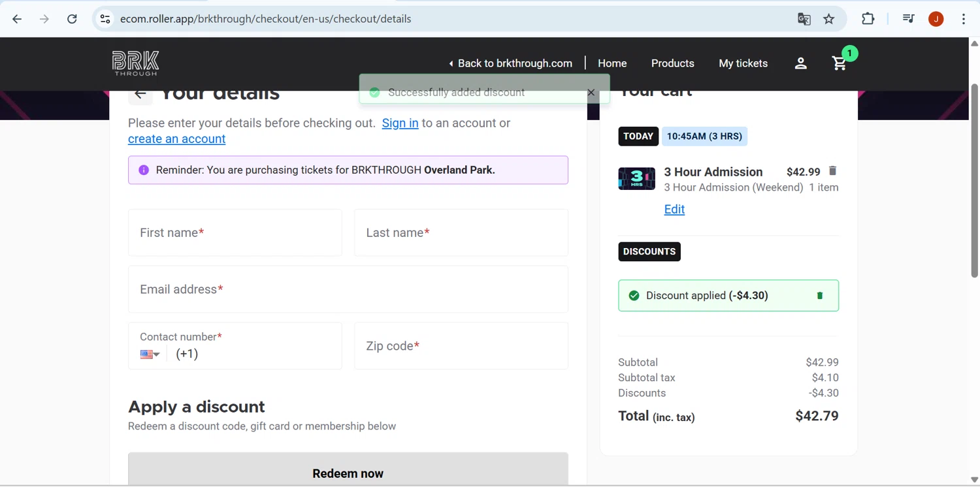This screenshot has height=487, width=980.
Task: Click the green check in Discount applied box
Action: (634, 296)
